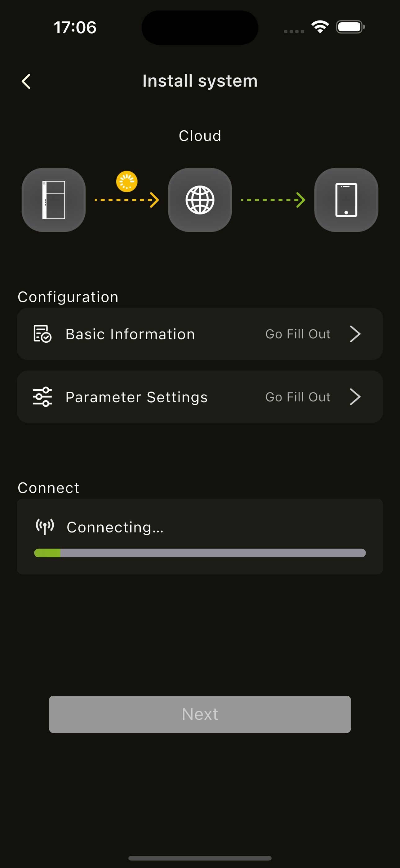Tap the yellow loading spinner indicator
The height and width of the screenshot is (868, 400).
coord(127,182)
